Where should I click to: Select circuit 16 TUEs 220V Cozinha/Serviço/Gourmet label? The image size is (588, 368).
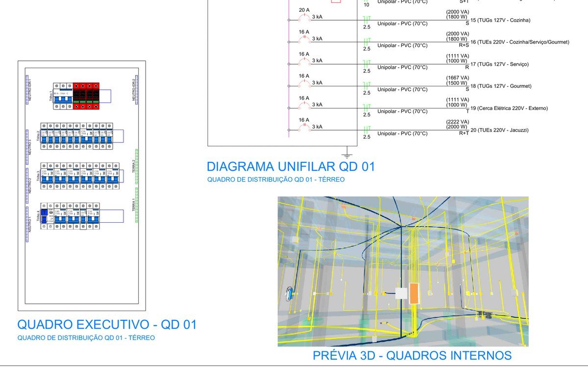[x=520, y=42]
